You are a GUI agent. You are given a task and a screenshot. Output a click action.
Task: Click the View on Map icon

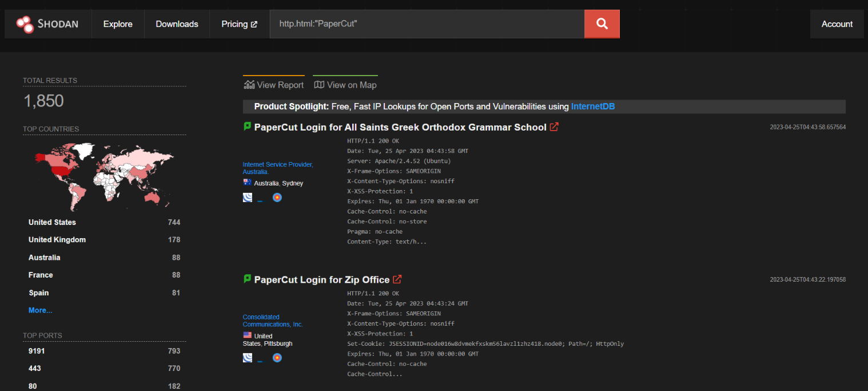319,85
